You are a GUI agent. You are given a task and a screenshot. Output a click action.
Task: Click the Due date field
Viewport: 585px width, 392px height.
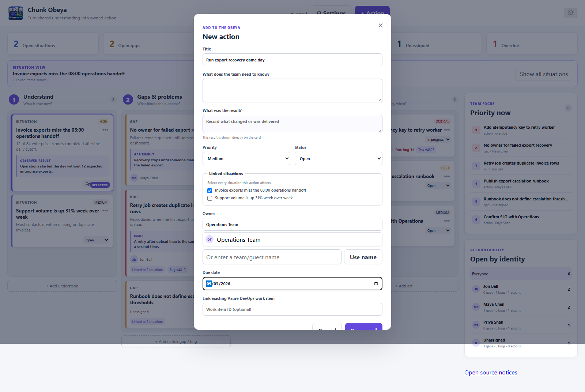(x=292, y=284)
